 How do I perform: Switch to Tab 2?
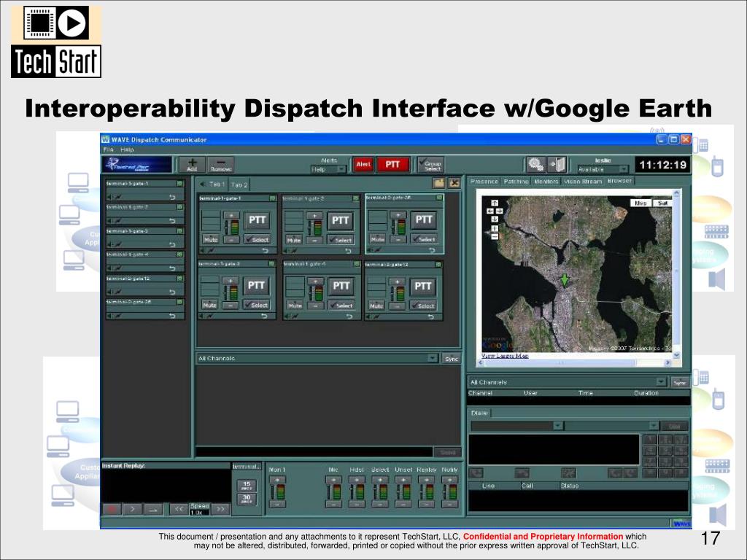239,184
